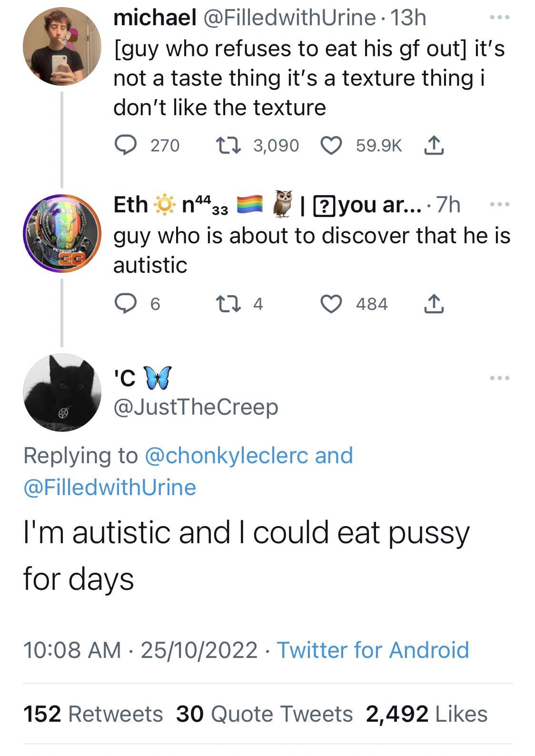View the 152 Retweets list
The image size is (535, 756).
tap(93, 714)
